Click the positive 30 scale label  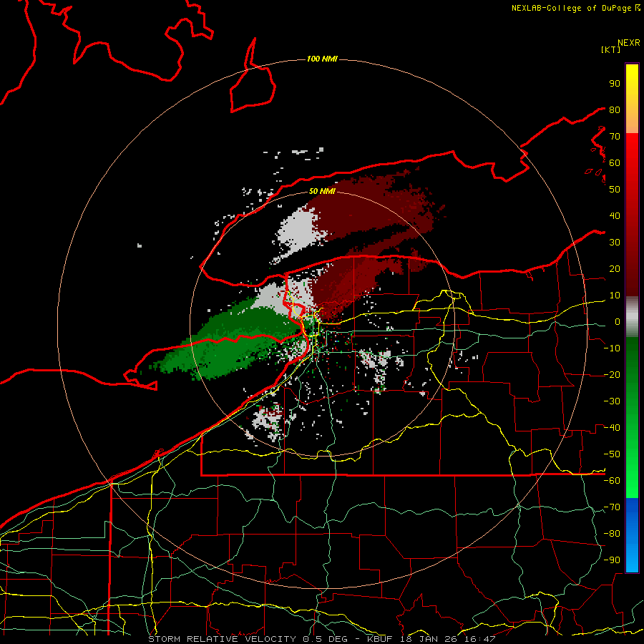click(615, 243)
